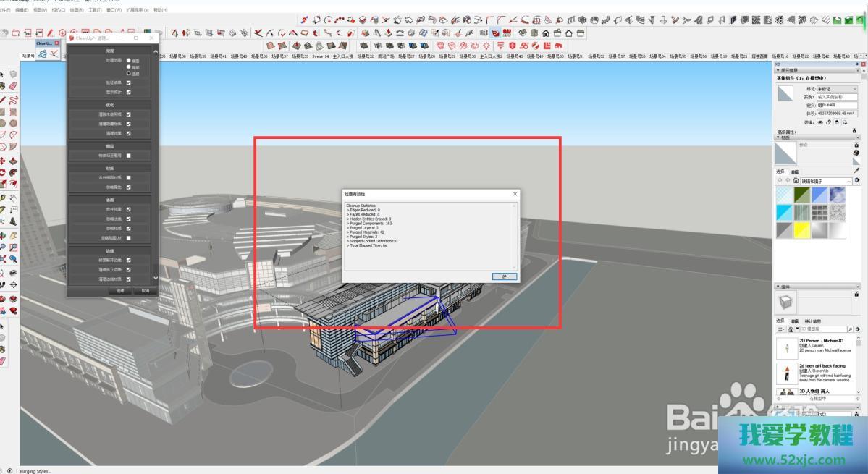868x474 pixels.
Task: Select the arrow Select tool in left toolbar
Action: click(3, 74)
